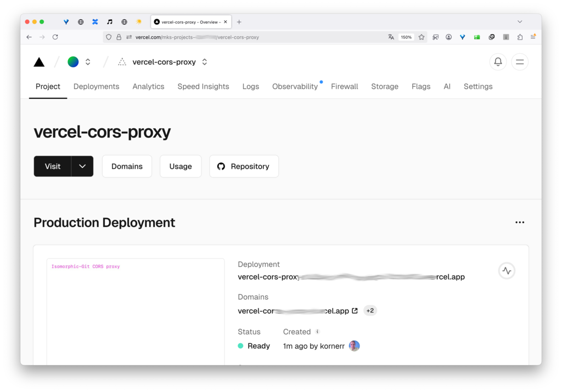Bookmark this page with star icon
Image resolution: width=562 pixels, height=392 pixels.
[421, 37]
